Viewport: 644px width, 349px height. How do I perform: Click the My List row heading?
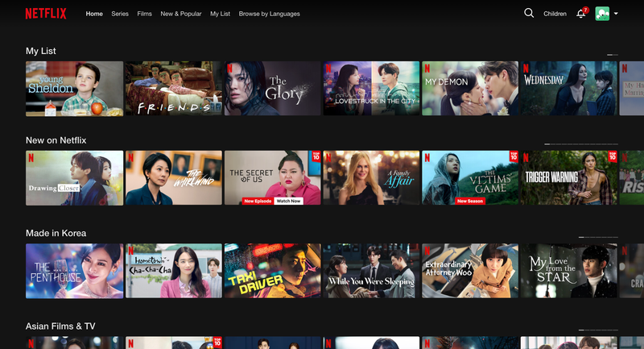[41, 51]
